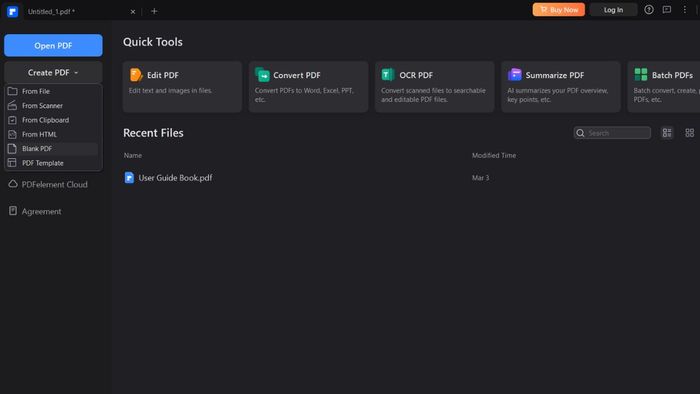This screenshot has width=700, height=394.
Task: Click the From Scanner icon
Action: click(12, 105)
